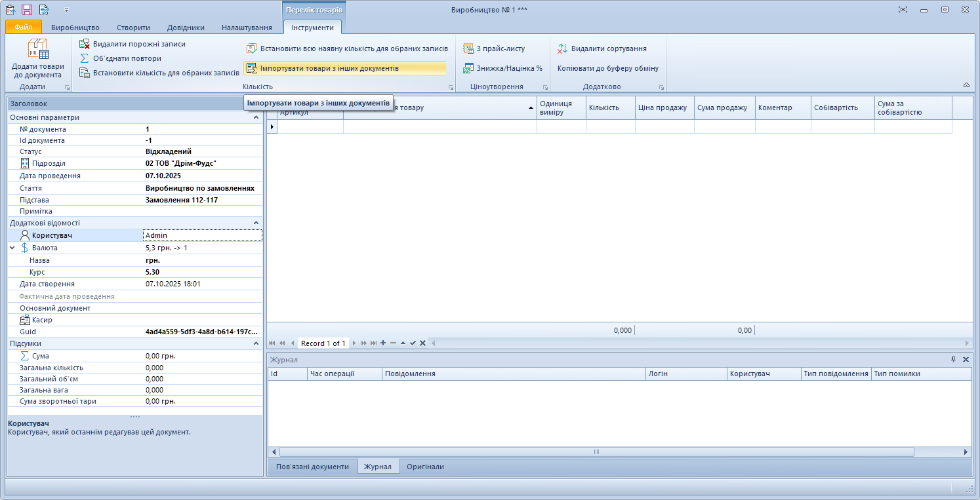Screen dimensions: 980x500
Task: Click Видалити сортування icon
Action: [563, 48]
